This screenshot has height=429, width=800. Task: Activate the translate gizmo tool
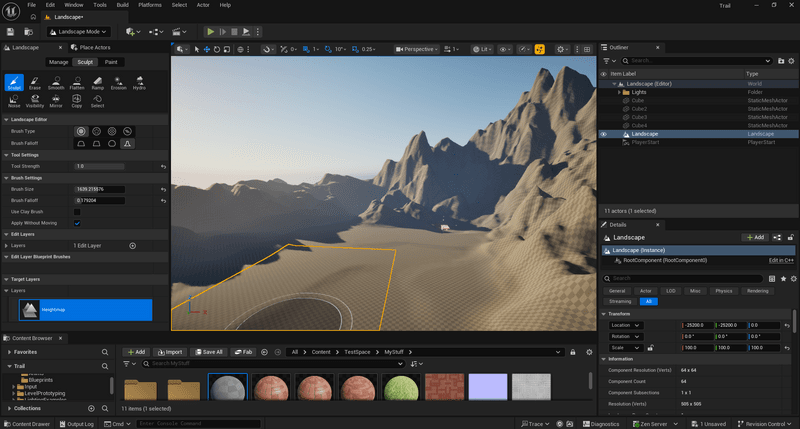tap(207, 49)
